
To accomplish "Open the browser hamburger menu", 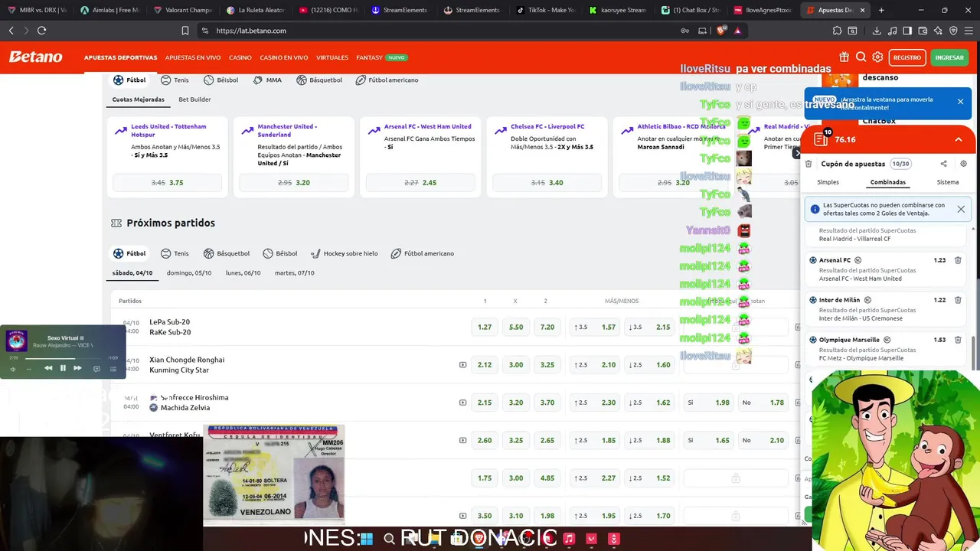I will point(969,31).
